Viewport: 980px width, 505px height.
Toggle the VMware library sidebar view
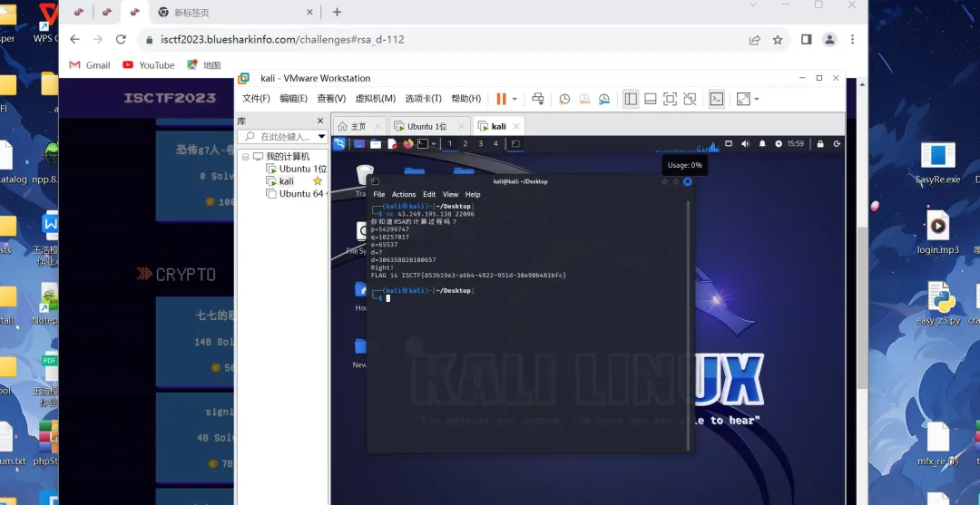pos(631,99)
